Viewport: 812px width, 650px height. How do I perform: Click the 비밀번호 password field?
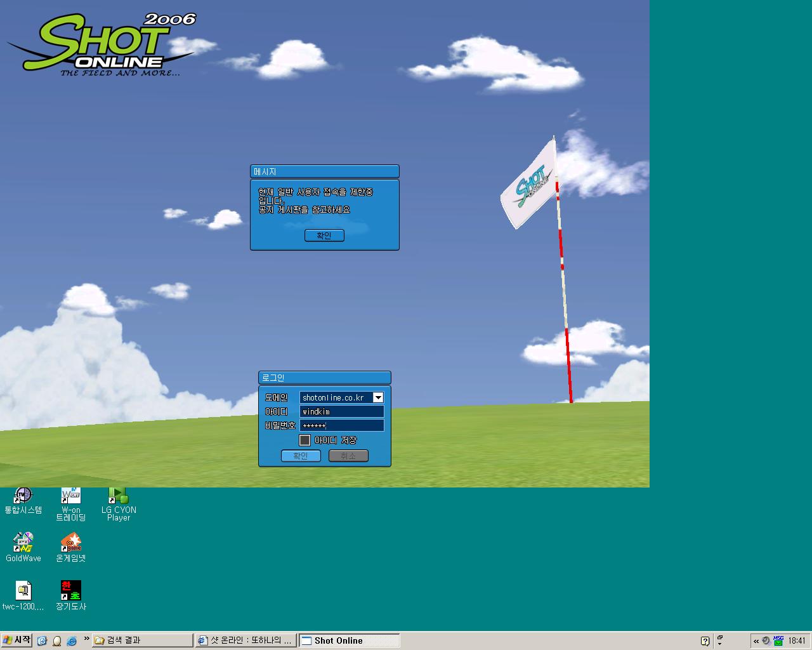pos(342,425)
